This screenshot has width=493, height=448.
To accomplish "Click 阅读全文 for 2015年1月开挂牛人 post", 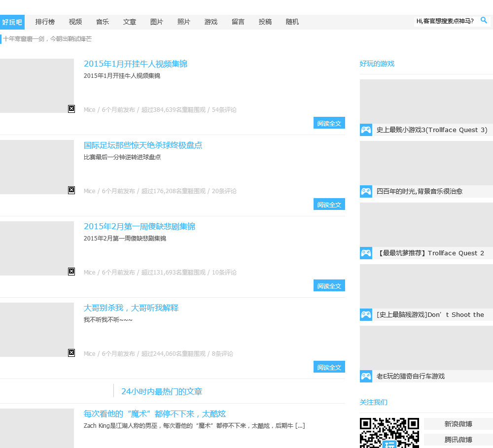I will click(x=329, y=123).
